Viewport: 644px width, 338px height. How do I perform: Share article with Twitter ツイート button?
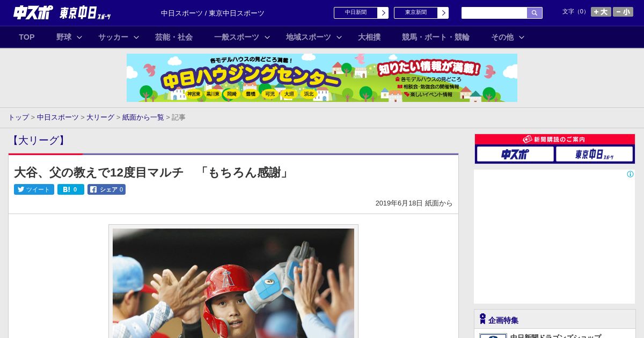pos(34,189)
